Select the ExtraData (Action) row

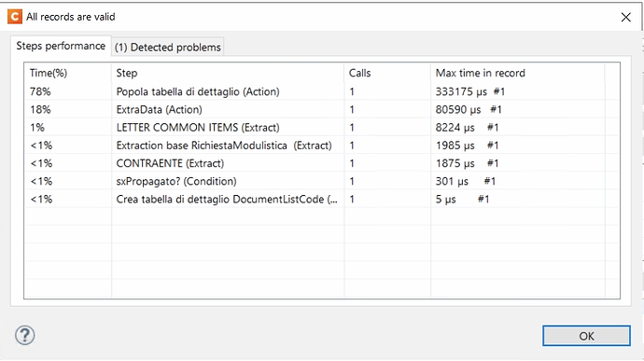(322, 110)
